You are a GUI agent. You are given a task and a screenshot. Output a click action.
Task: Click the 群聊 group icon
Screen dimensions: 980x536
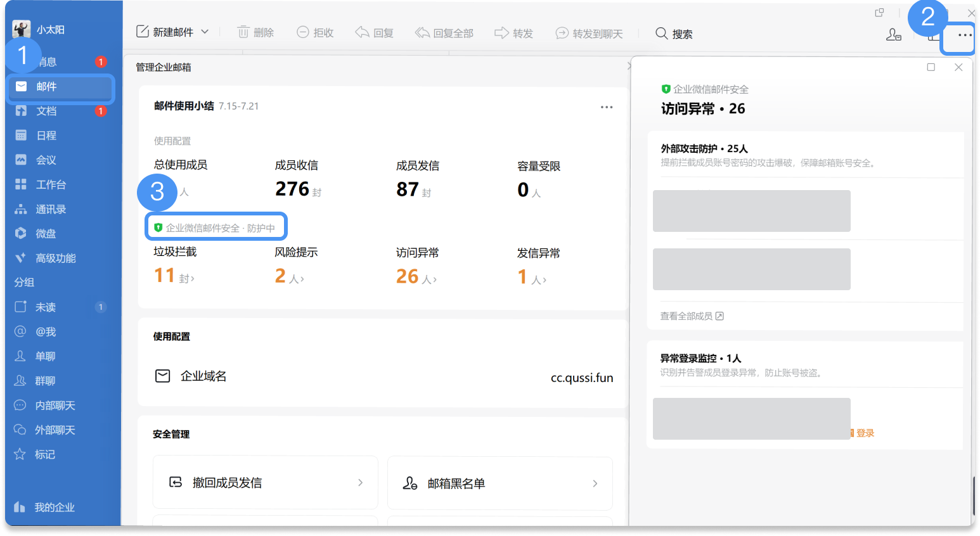point(20,381)
